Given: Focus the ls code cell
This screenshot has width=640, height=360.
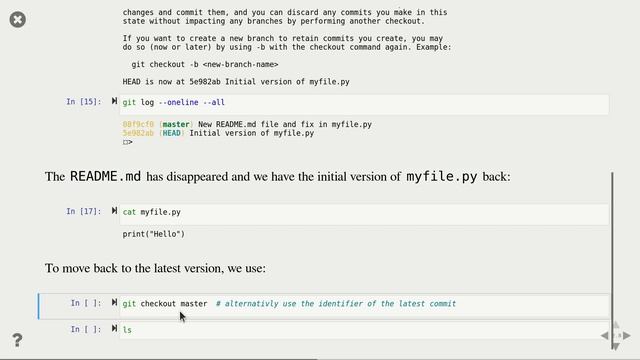Looking at the screenshot, I should pos(364,330).
